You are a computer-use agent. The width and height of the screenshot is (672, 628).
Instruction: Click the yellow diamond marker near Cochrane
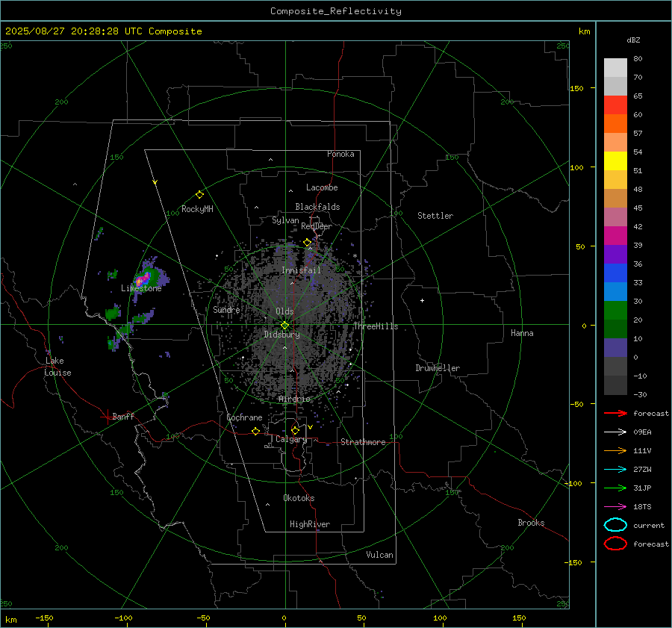coord(255,432)
